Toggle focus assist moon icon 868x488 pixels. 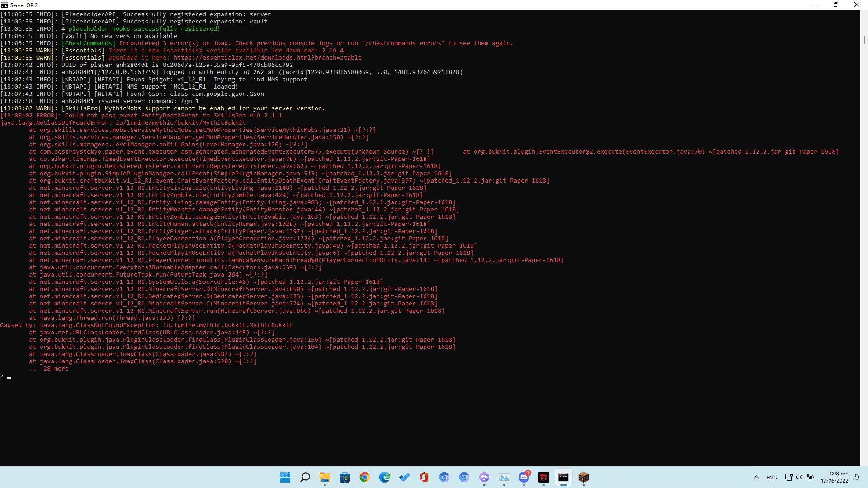[856, 477]
